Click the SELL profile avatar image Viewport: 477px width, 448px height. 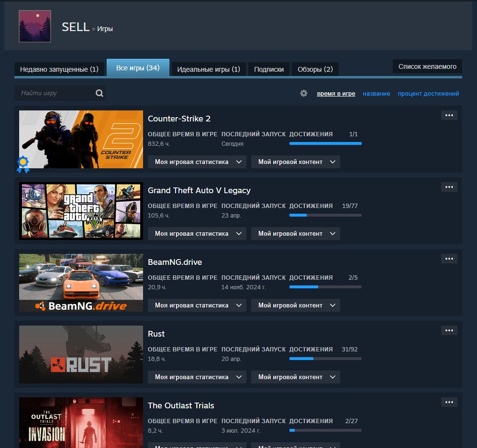coord(35,26)
